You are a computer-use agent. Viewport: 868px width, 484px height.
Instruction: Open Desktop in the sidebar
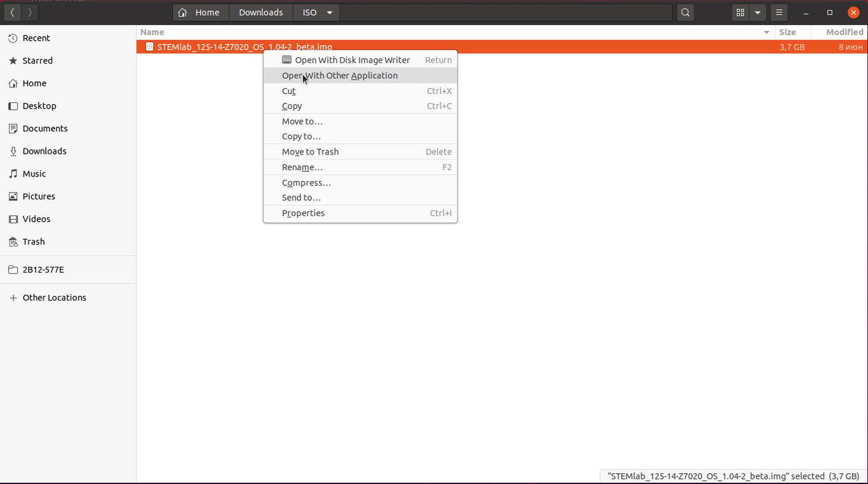tap(68, 106)
